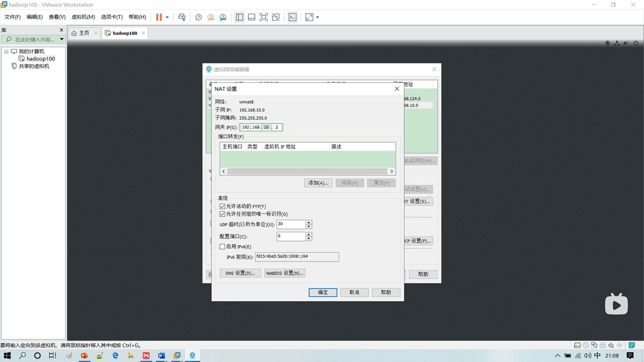
Task: Click the teal message log note icon
Action: pos(631,345)
